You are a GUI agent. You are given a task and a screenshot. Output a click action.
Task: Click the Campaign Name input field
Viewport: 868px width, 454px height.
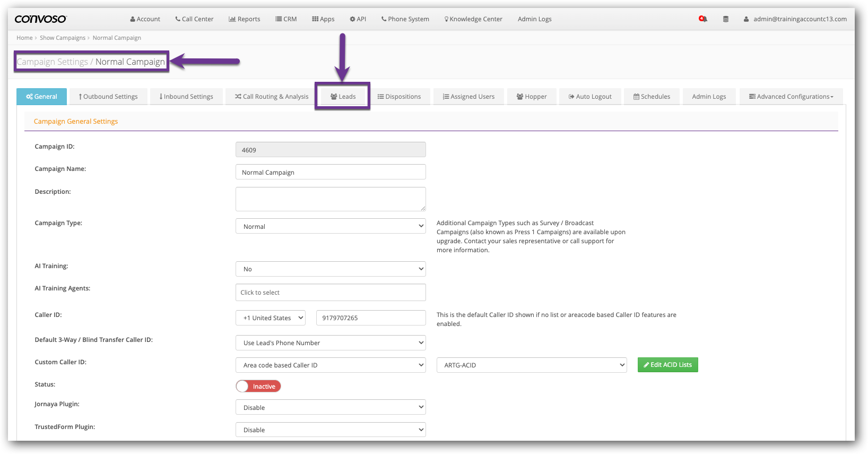(x=331, y=172)
